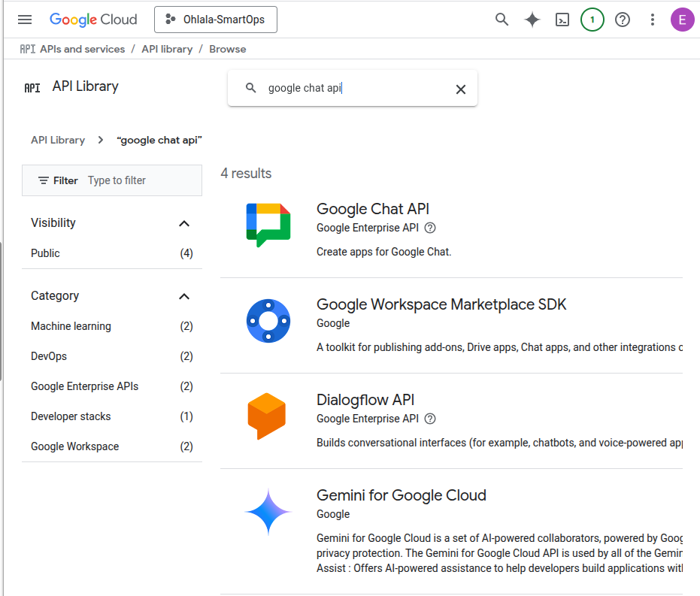The image size is (700, 596).
Task: Open the three-dot overflow menu
Action: coord(652,20)
